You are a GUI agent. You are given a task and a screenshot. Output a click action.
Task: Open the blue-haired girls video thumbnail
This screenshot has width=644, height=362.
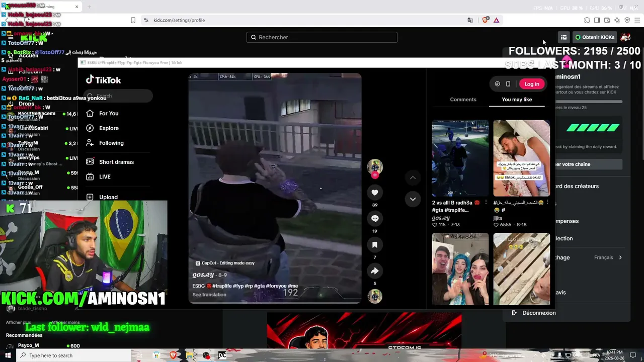pyautogui.click(x=460, y=269)
